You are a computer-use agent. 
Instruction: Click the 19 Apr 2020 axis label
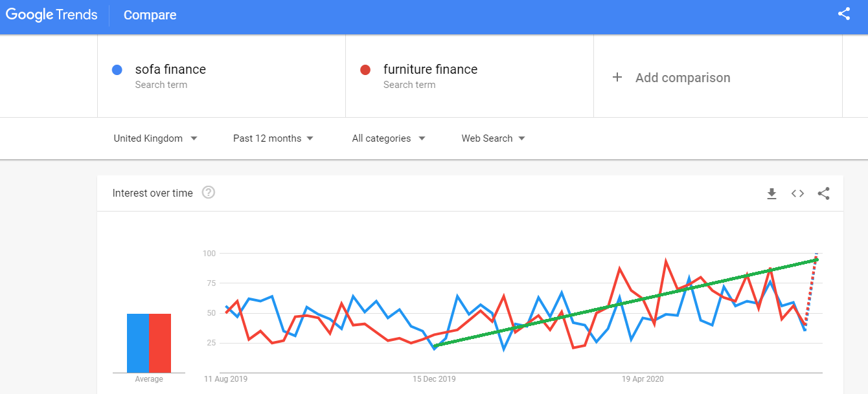click(x=643, y=379)
